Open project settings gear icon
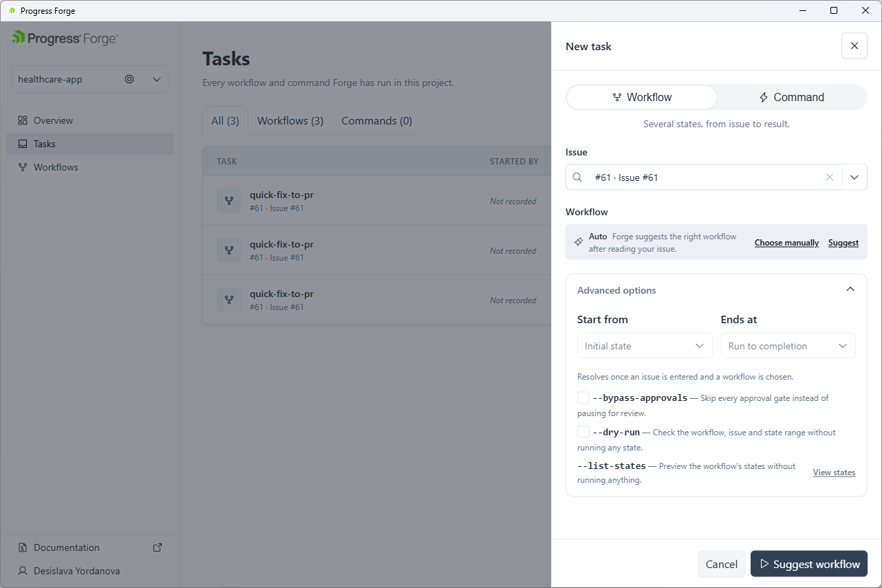This screenshot has width=882, height=588. tap(129, 79)
